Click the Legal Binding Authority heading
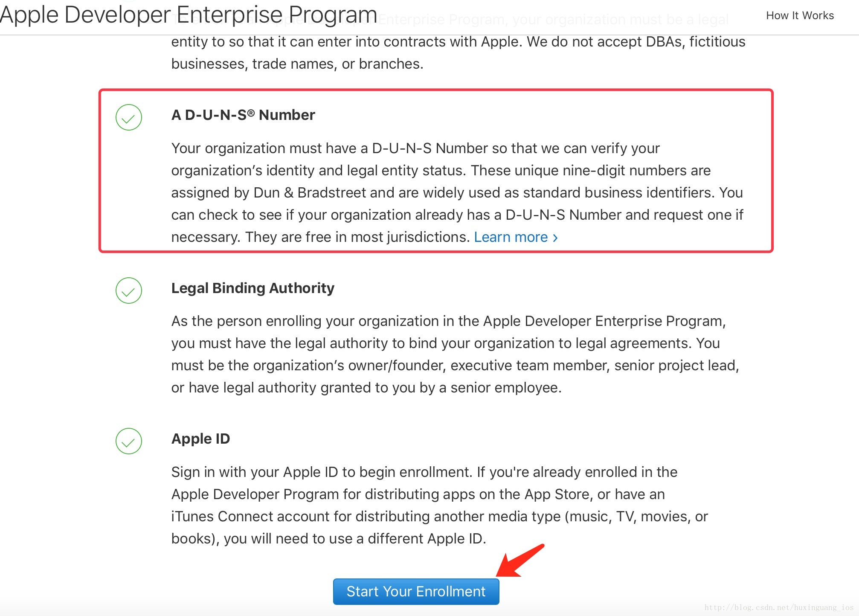Viewport: 859px width, 616px height. pos(252,288)
